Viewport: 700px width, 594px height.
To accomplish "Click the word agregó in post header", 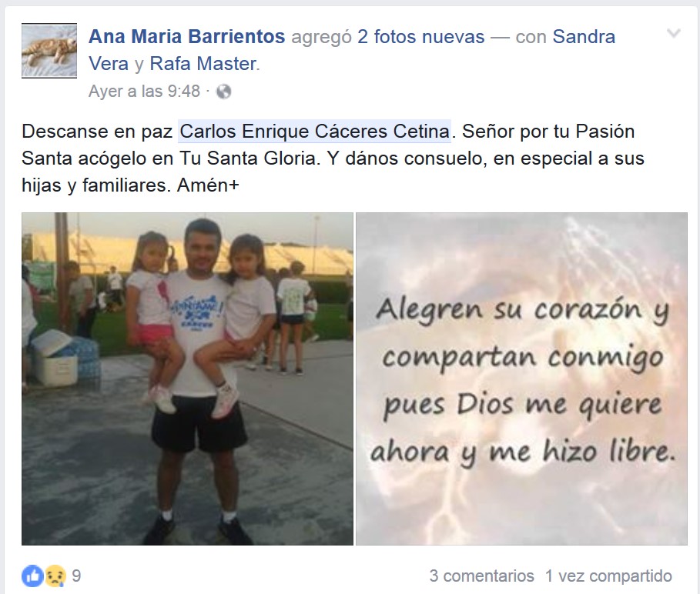I will tap(321, 37).
